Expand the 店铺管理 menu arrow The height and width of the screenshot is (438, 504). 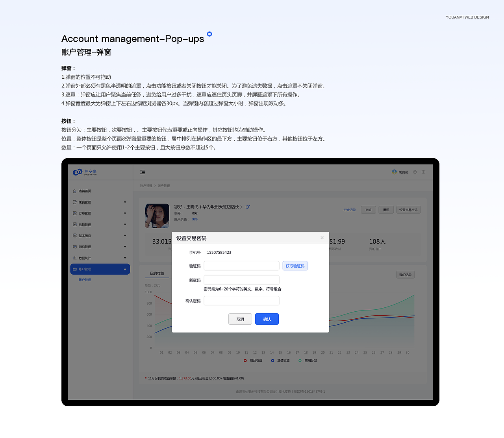tap(125, 202)
